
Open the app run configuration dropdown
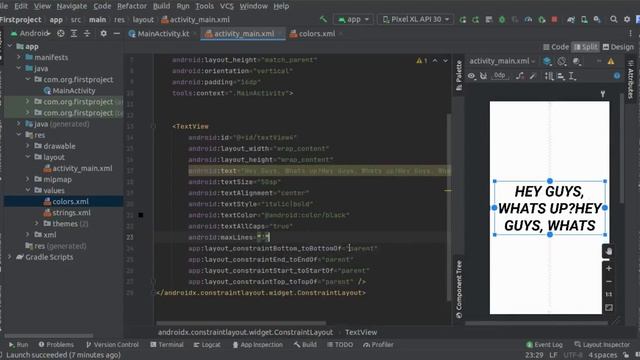click(x=353, y=19)
